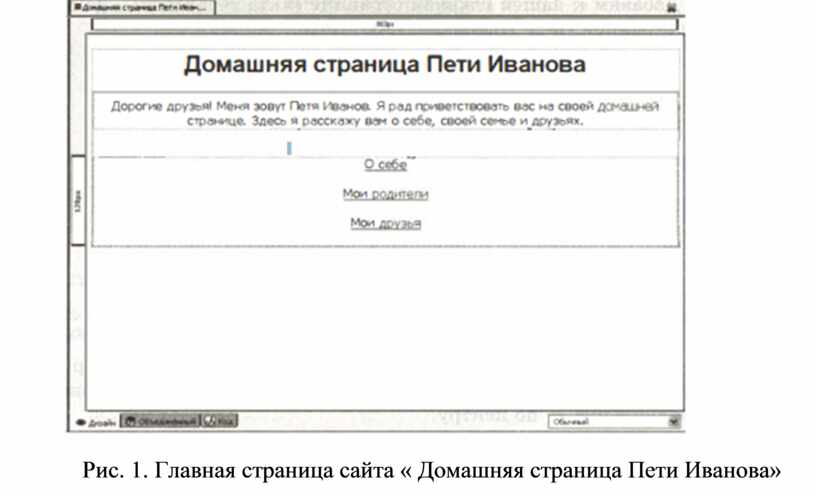Screen dimensions: 816x498
Task: Click the icon on the Объединённый view tab
Action: coord(130,422)
